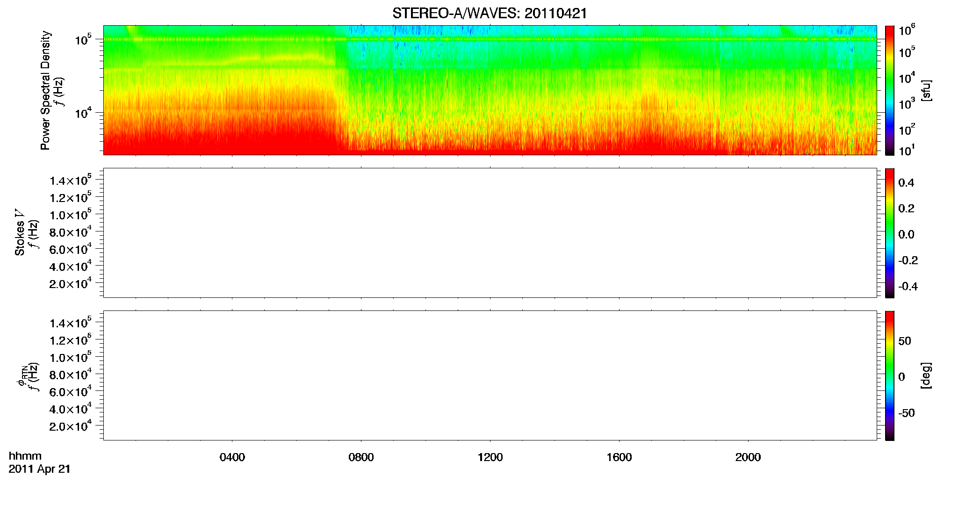This screenshot has height=505, width=980.
Task: Click the 2011 Apr 21 date label
Action: click(40, 469)
